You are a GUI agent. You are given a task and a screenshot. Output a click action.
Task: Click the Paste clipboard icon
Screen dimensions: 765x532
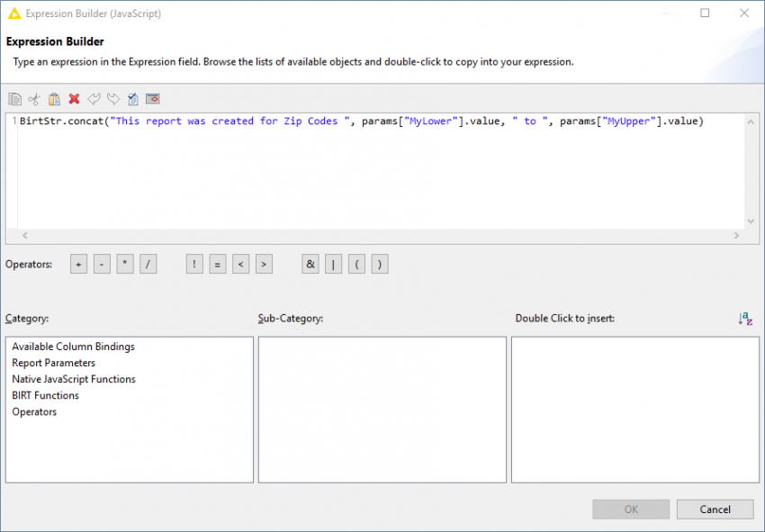54,99
